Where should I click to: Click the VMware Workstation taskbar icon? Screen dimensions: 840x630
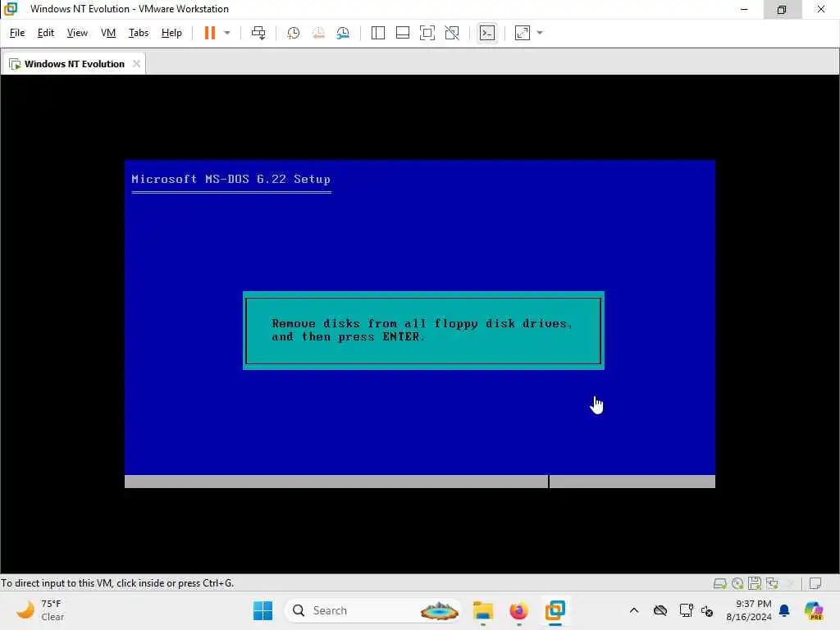555,610
